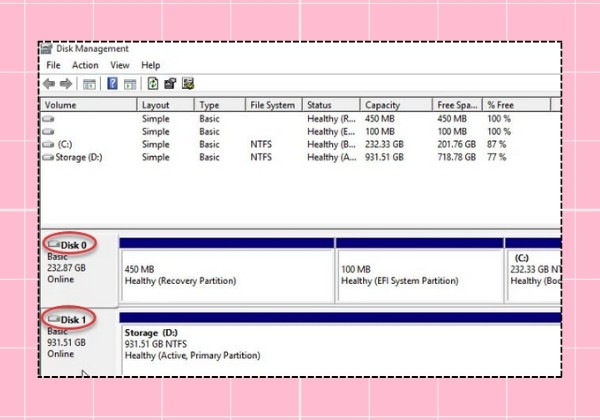Screen dimensions: 600x420
Task: Select the drive icon in the 450 MB volume row
Action: (x=48, y=119)
